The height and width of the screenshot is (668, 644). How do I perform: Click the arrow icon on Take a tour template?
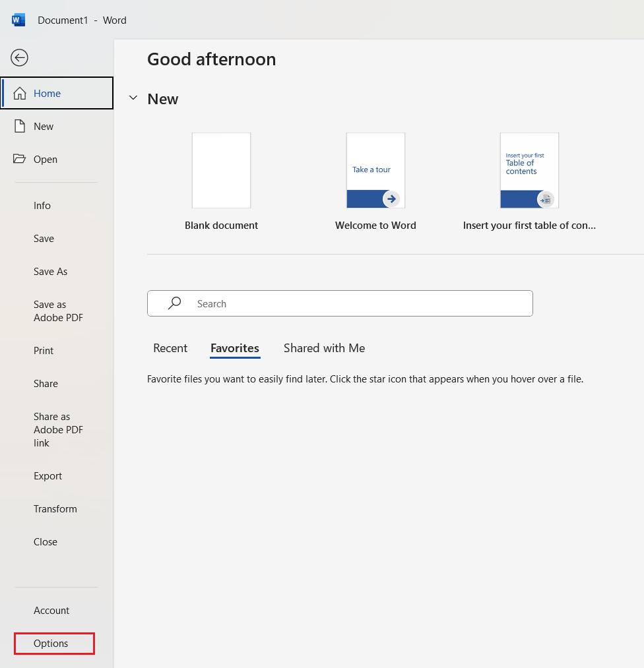click(x=391, y=199)
